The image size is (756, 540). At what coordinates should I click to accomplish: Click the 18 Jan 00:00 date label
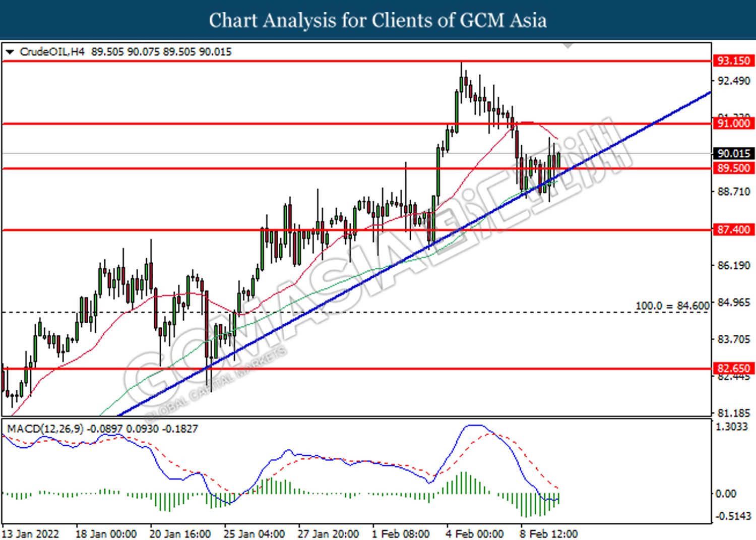point(106,533)
